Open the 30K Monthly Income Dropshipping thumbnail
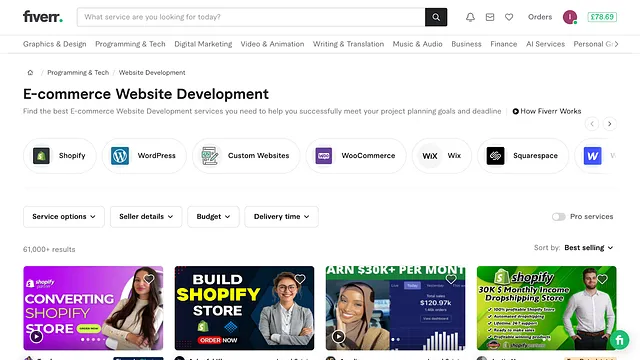 (547, 308)
